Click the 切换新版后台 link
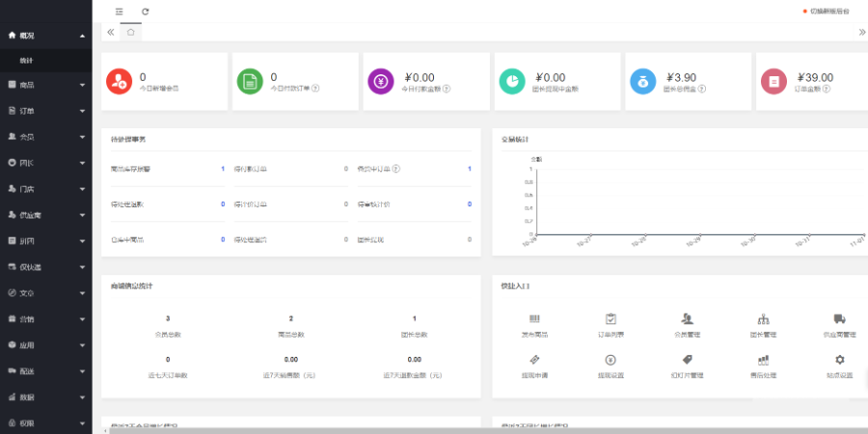This screenshot has height=434, width=868. (829, 11)
